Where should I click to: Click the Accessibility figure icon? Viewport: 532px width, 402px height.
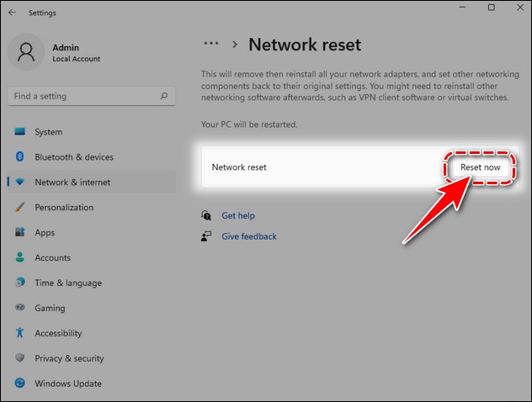click(20, 334)
